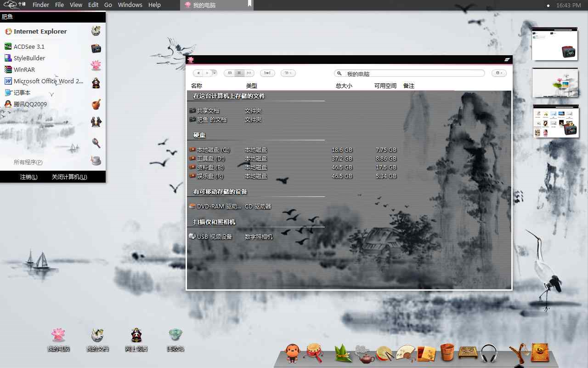The image size is (588, 368).
Task: Open the navigation history dropdown arrow
Action: coord(215,73)
